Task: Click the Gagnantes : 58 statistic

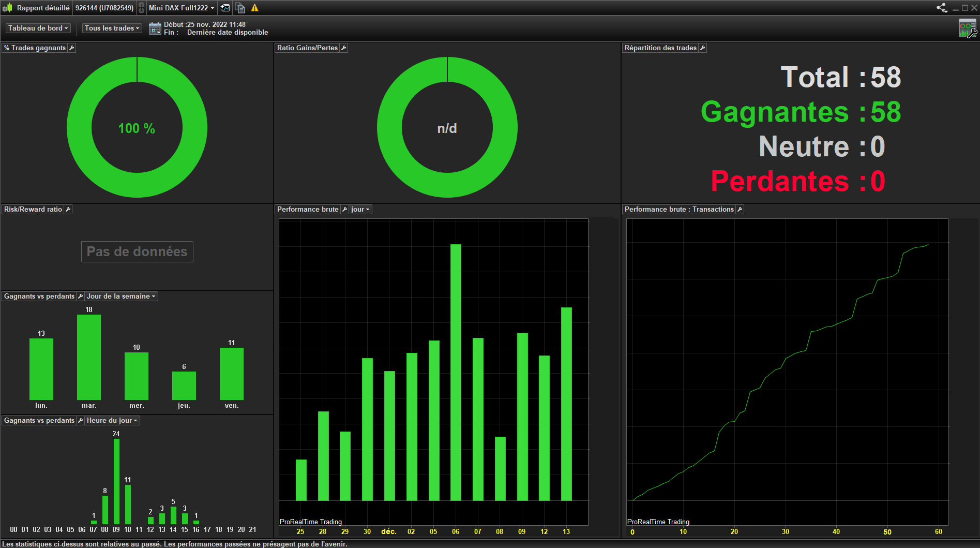Action: 801,112
